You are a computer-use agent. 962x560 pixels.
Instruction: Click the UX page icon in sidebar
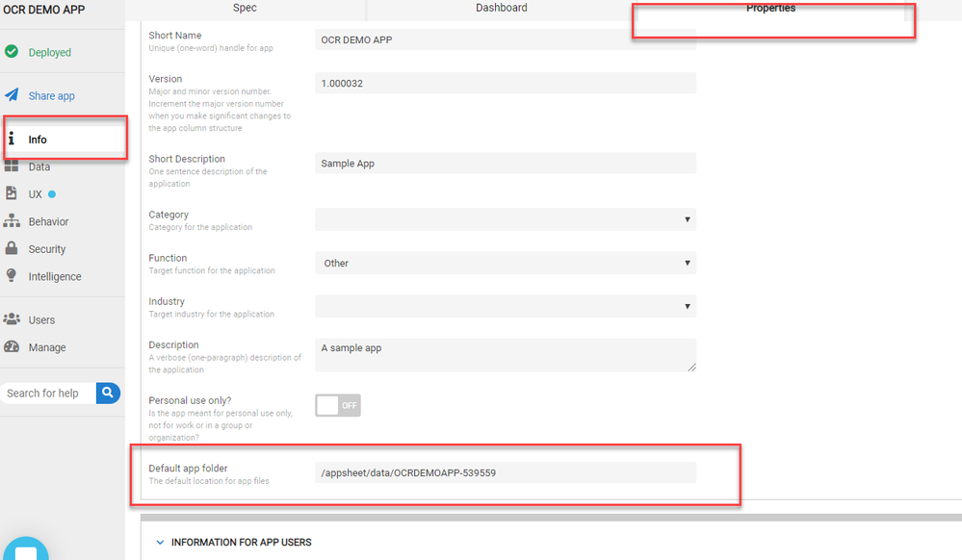(x=11, y=193)
